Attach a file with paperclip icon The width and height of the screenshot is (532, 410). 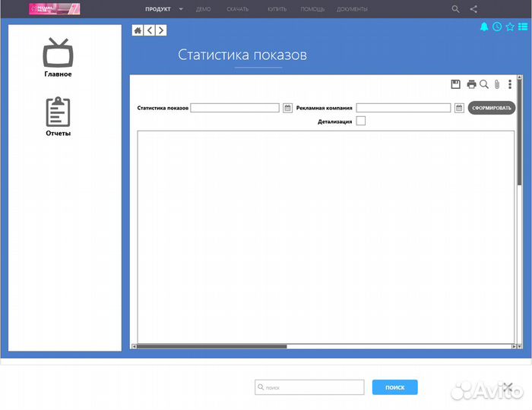click(497, 84)
